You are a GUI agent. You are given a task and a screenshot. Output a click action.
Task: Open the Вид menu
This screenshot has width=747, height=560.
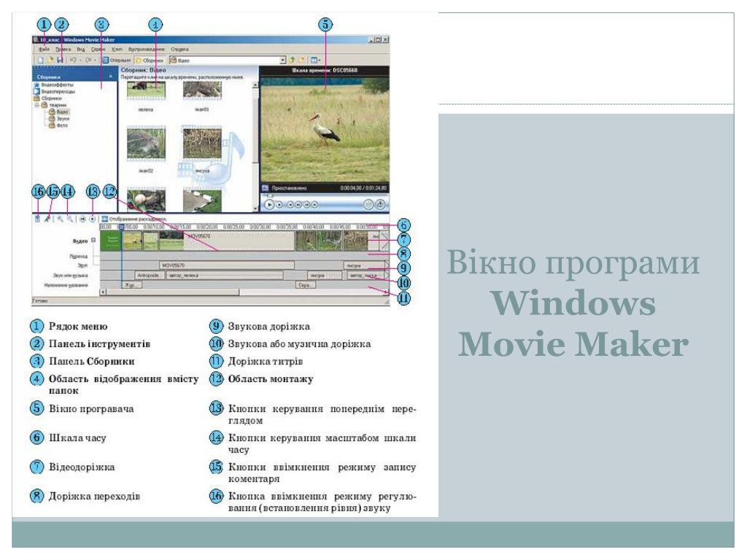click(x=81, y=49)
